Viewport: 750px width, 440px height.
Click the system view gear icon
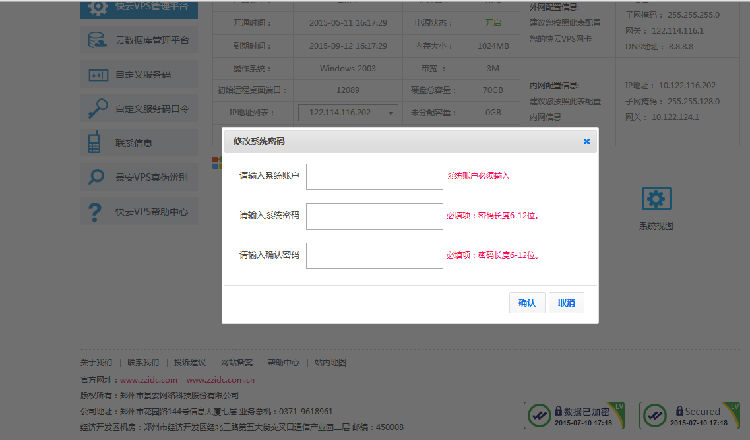(655, 198)
